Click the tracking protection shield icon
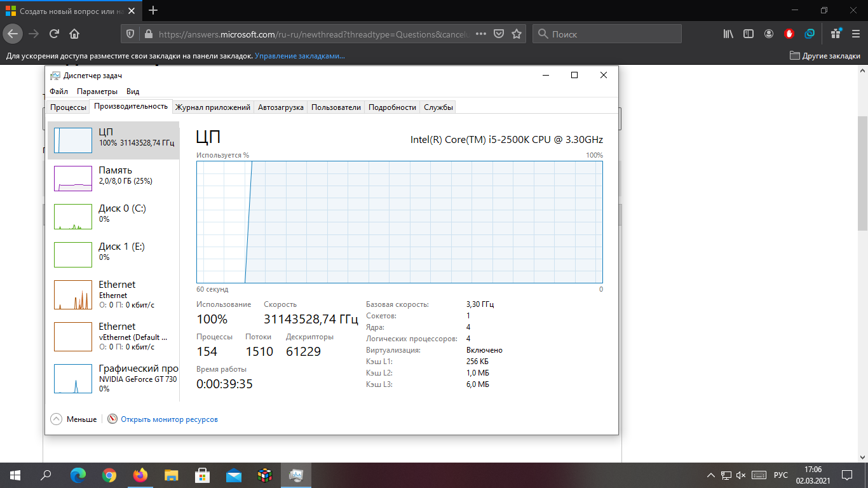868x488 pixels. [130, 34]
